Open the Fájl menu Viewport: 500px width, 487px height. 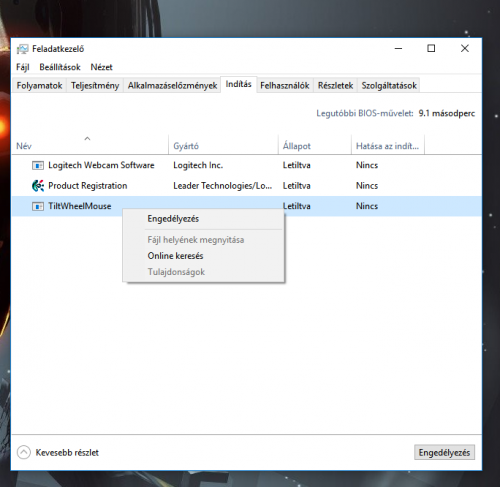click(23, 67)
